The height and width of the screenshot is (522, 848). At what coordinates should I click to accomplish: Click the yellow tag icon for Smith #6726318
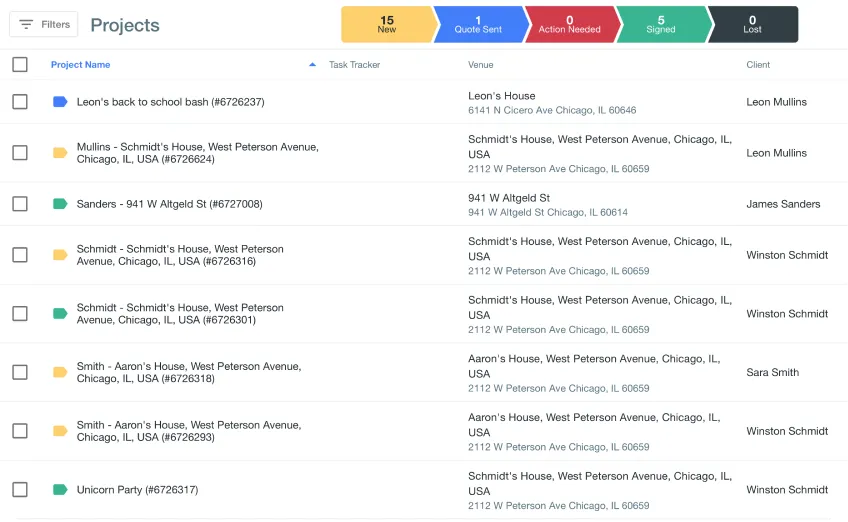click(60, 372)
